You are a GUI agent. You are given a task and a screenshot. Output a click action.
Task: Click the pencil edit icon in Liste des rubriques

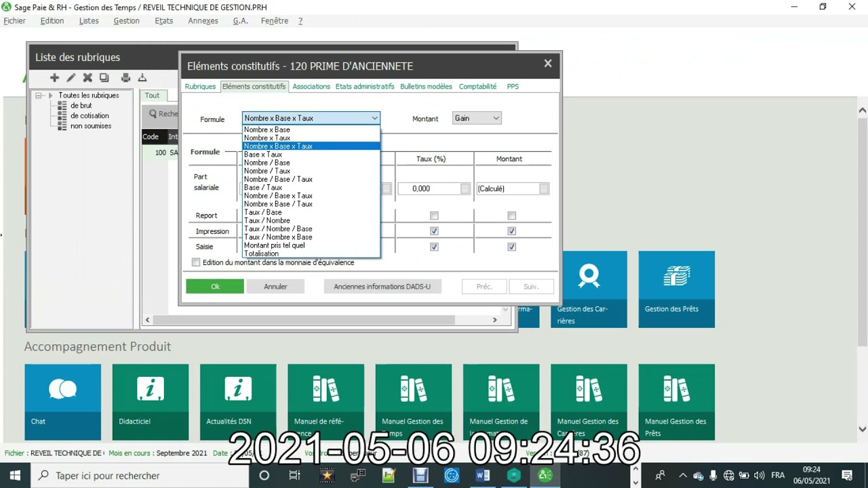click(x=71, y=78)
